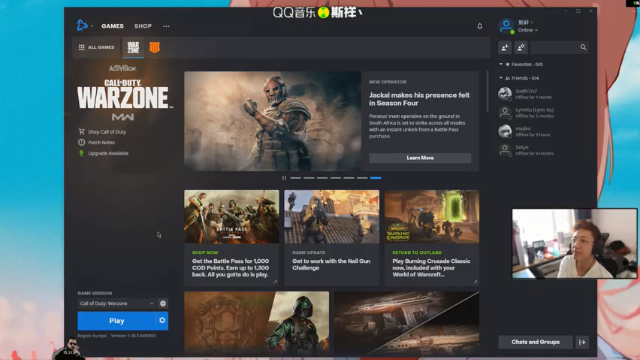Open the Burning Crusade Classic card
Image resolution: width=640 pixels, height=360 pixels.
pos(431,238)
